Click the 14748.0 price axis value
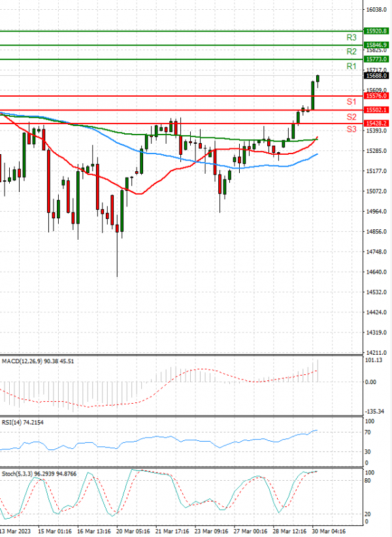The width and height of the screenshot is (392, 537). click(x=376, y=252)
